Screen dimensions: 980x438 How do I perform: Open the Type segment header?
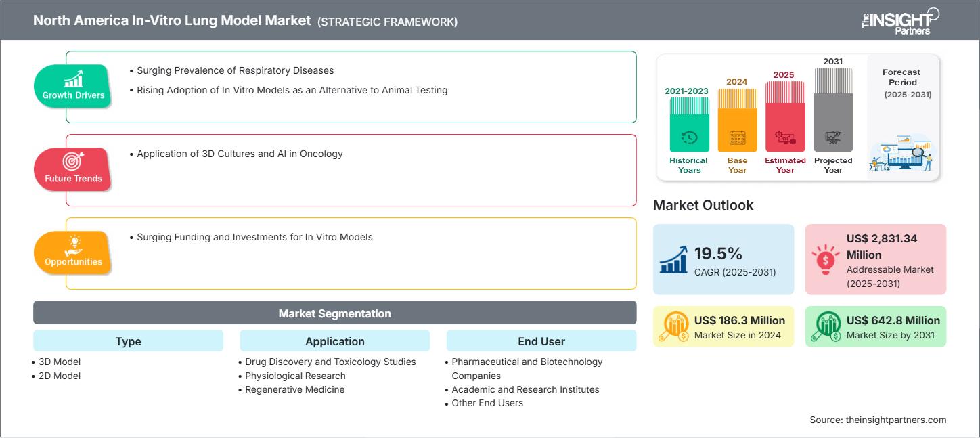click(x=128, y=341)
